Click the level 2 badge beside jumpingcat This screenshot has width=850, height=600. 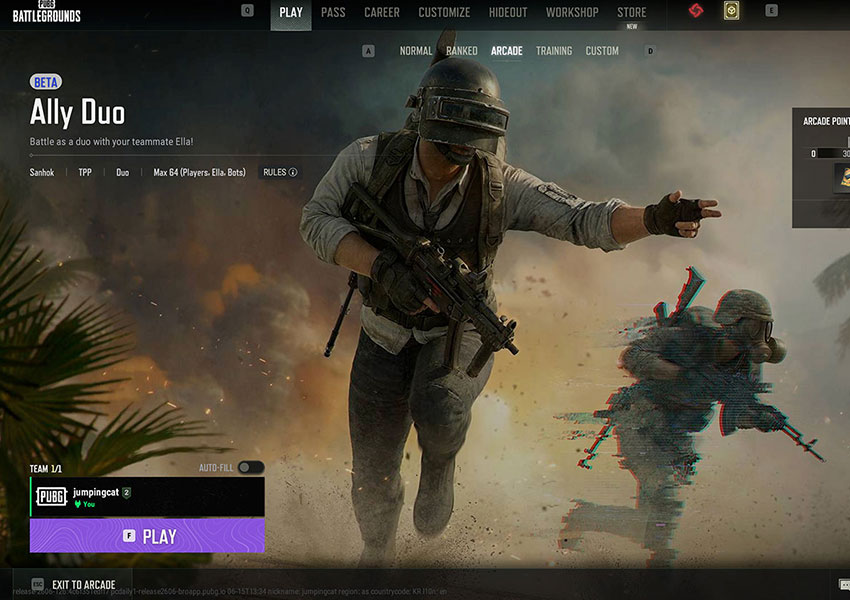coord(126,492)
